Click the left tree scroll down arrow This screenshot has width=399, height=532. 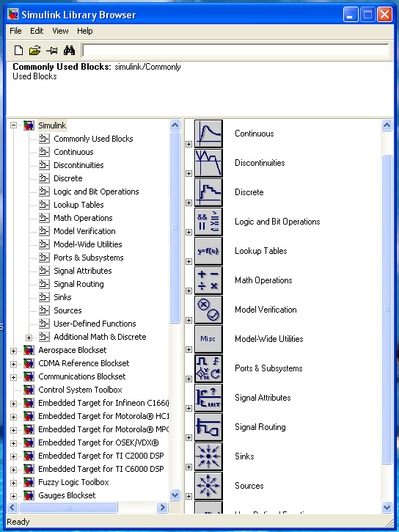(x=175, y=495)
